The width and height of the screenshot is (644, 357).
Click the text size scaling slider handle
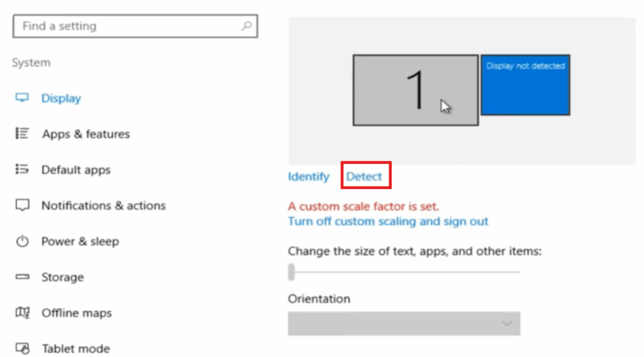pyautogui.click(x=291, y=272)
